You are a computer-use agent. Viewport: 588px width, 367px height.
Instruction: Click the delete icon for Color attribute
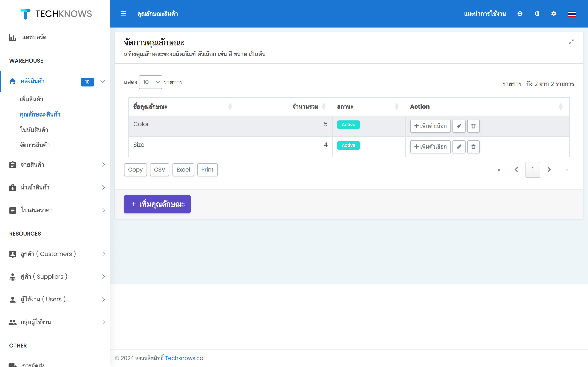coord(473,125)
